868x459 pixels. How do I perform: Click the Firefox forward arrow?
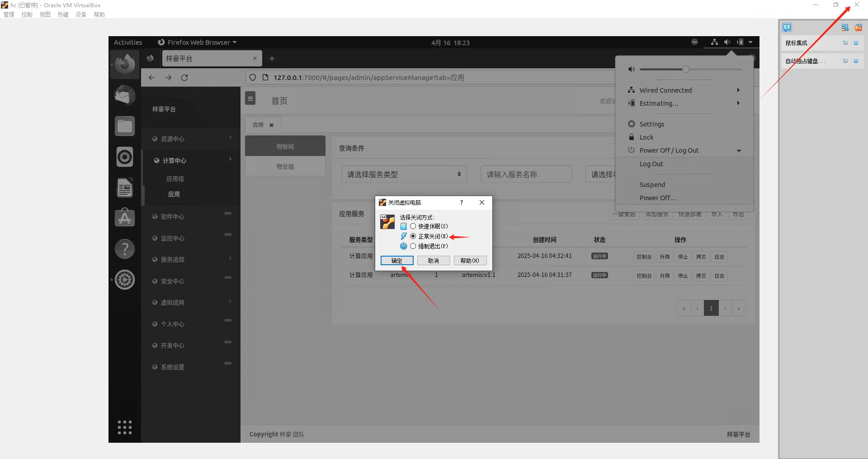tap(168, 78)
